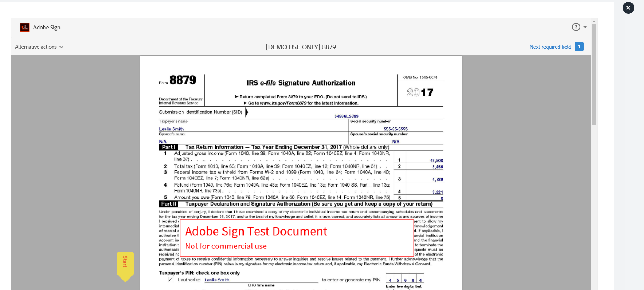
Task: Click the spouse's name N/A value
Action: point(163,142)
